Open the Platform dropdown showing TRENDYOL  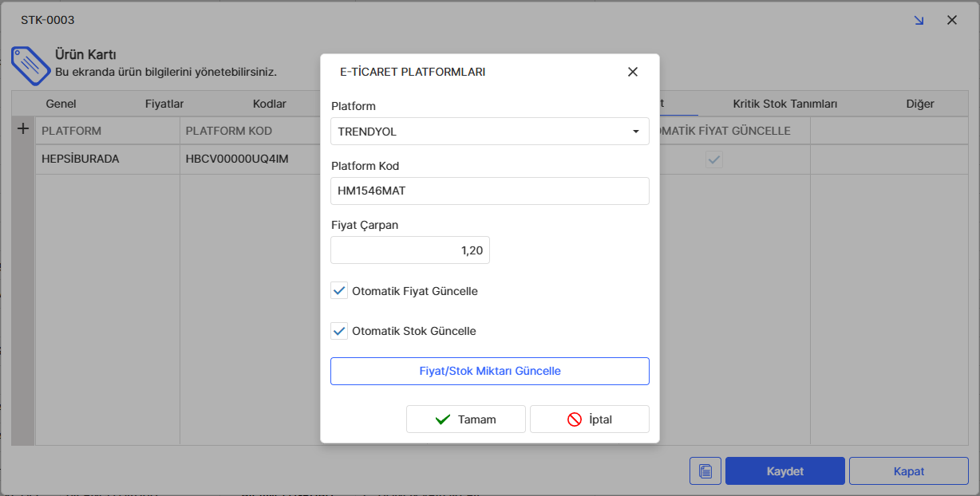(489, 132)
